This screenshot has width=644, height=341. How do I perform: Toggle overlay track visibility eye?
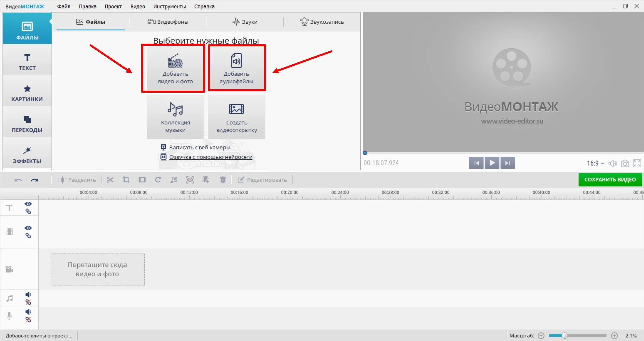coord(28,228)
